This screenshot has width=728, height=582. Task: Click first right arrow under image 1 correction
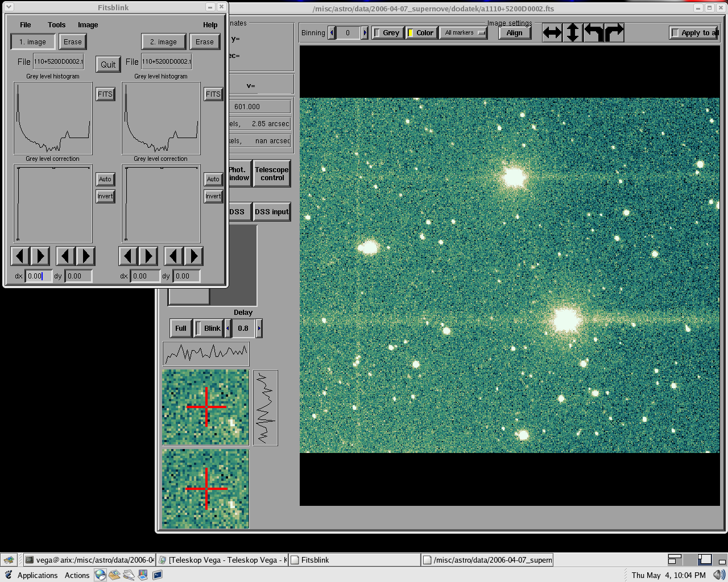click(x=40, y=256)
